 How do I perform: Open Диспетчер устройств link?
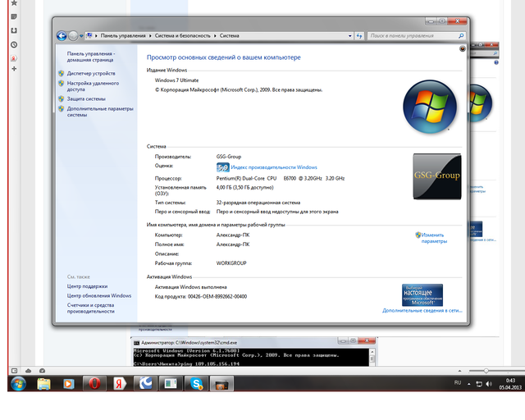tap(91, 74)
